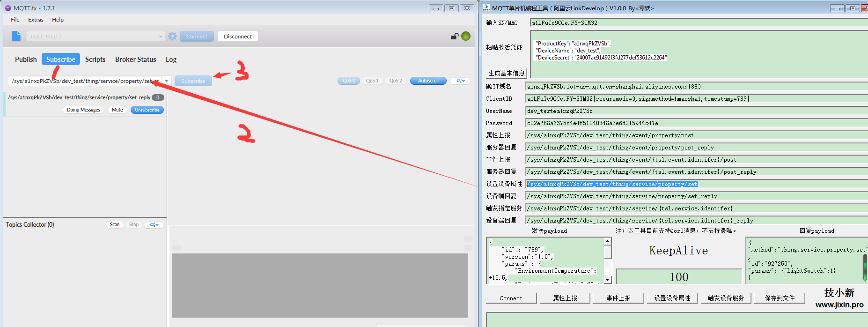This screenshot has width=868, height=327.
Task: Click the 事件上报 button at bottom
Action: tap(618, 298)
